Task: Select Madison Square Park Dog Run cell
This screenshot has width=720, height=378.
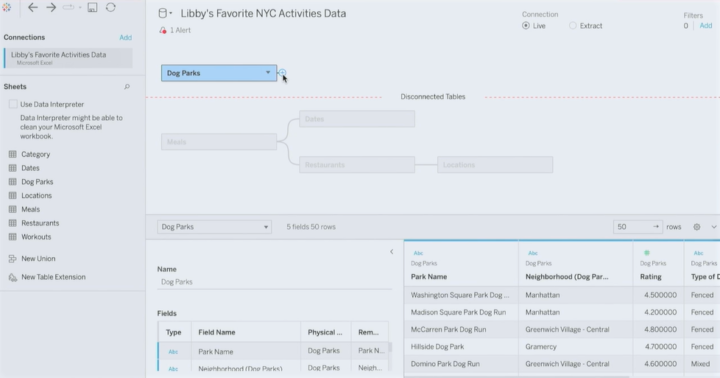Action: [460, 312]
